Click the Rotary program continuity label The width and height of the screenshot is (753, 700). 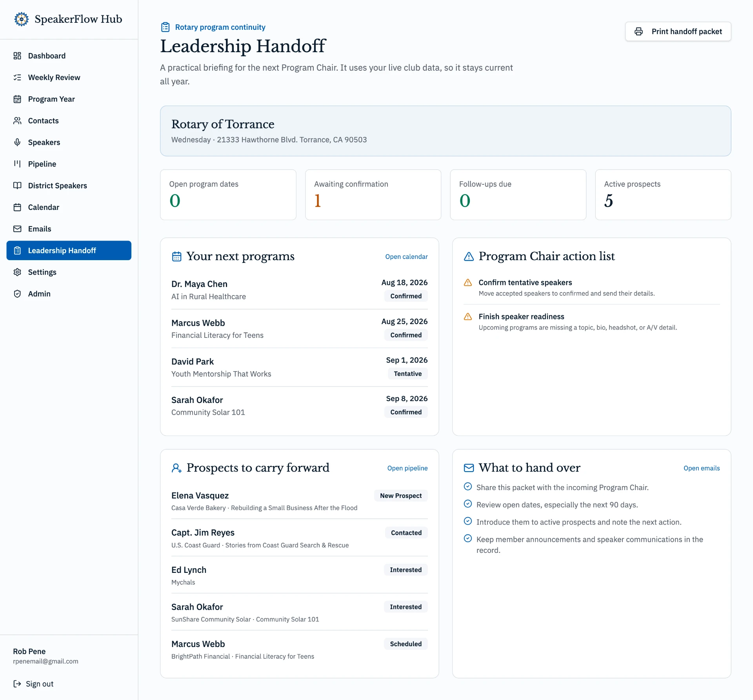click(x=220, y=27)
